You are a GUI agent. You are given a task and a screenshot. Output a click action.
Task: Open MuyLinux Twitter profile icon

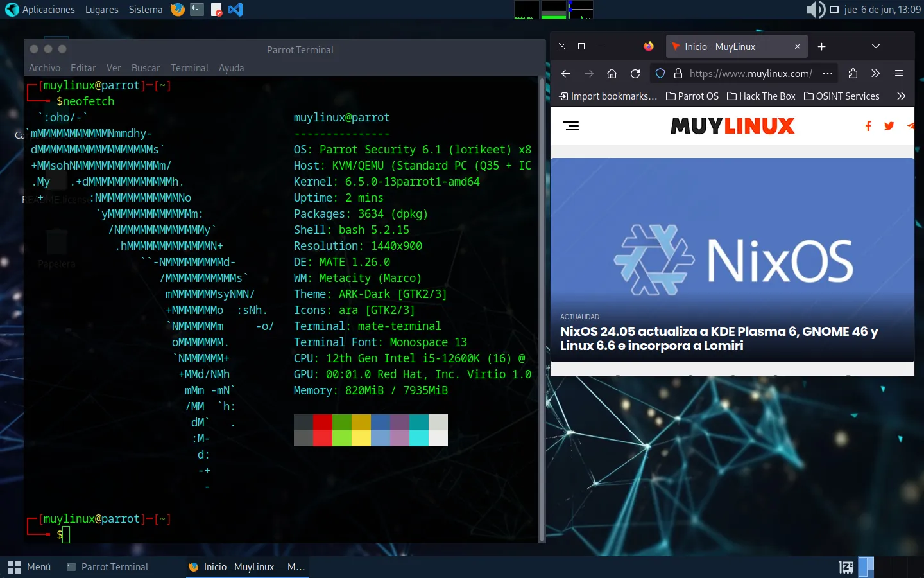coord(889,126)
